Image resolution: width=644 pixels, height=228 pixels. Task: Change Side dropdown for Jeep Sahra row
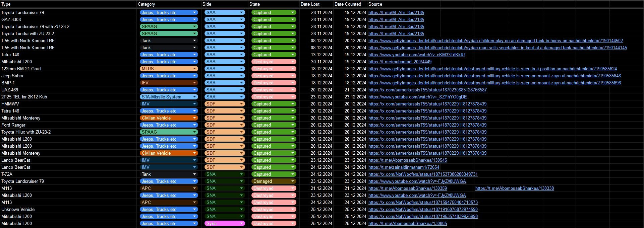(225, 76)
